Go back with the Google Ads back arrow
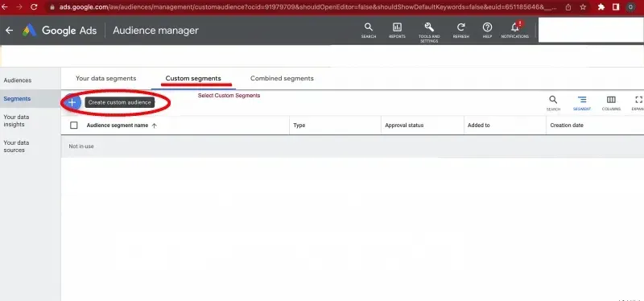 9,31
